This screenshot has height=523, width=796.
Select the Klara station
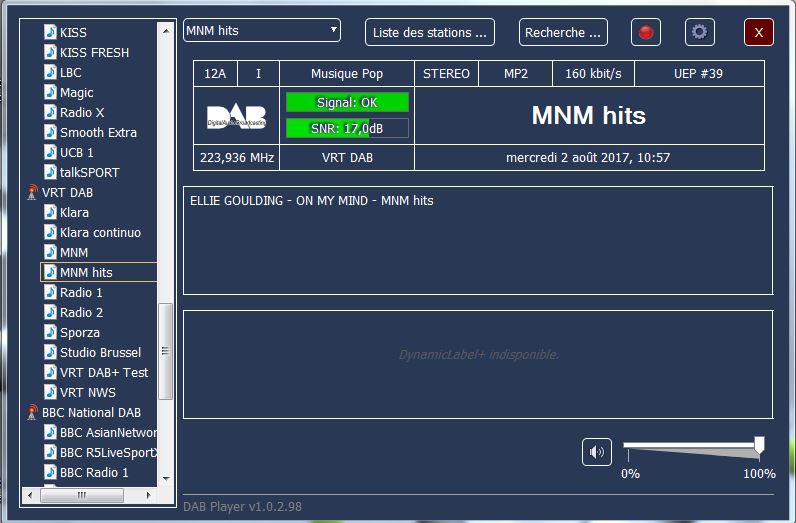pyautogui.click(x=74, y=212)
